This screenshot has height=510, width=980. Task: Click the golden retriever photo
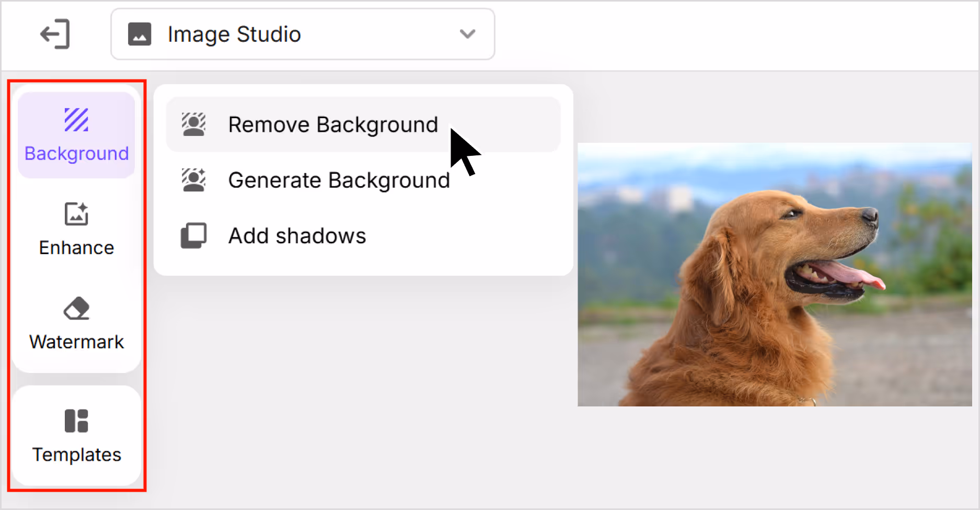click(x=775, y=275)
